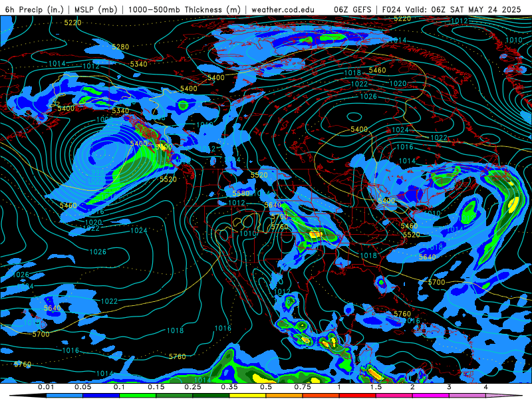Click the 'F024 Valid: 06Z SAT MAY 24 2025' text

(452, 9)
